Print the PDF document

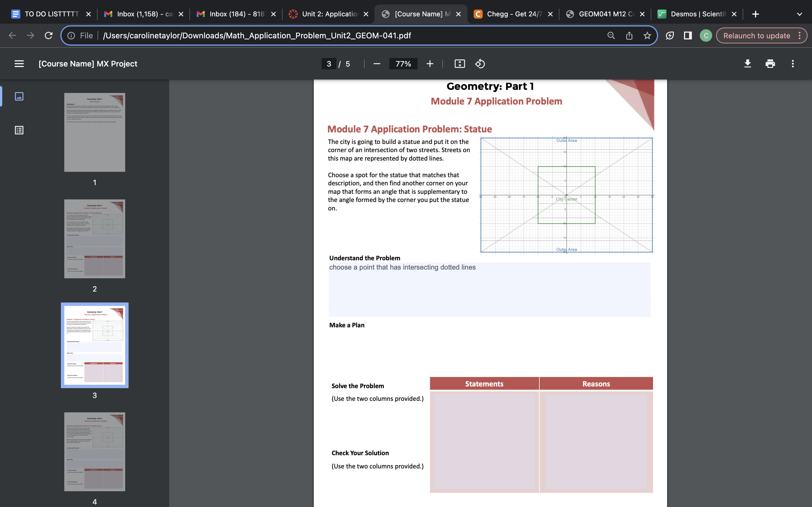point(770,64)
